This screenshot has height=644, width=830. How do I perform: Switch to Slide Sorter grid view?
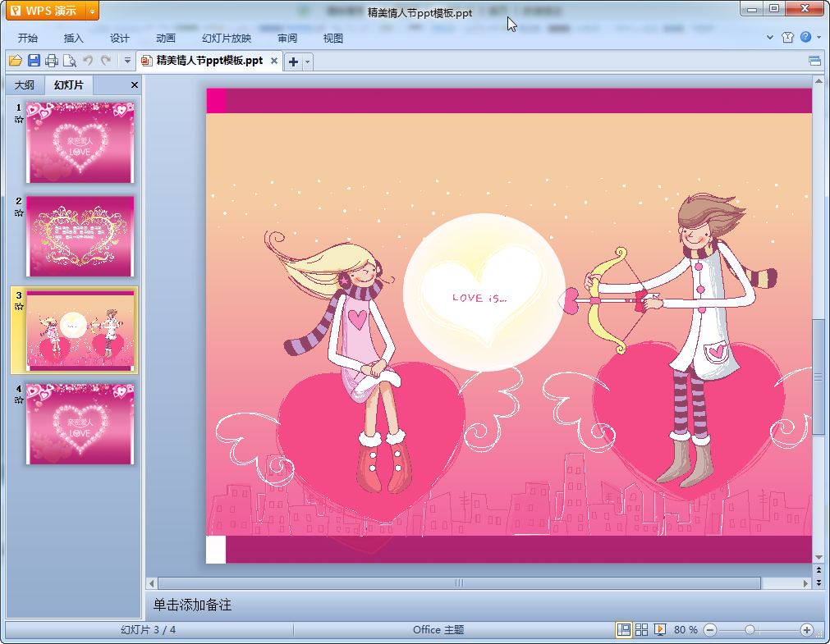[x=642, y=629]
